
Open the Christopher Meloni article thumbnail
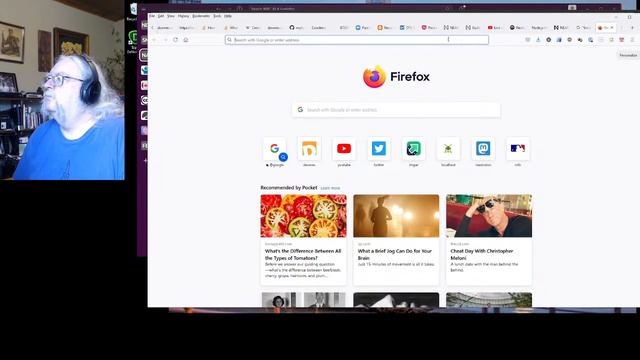[x=489, y=216]
